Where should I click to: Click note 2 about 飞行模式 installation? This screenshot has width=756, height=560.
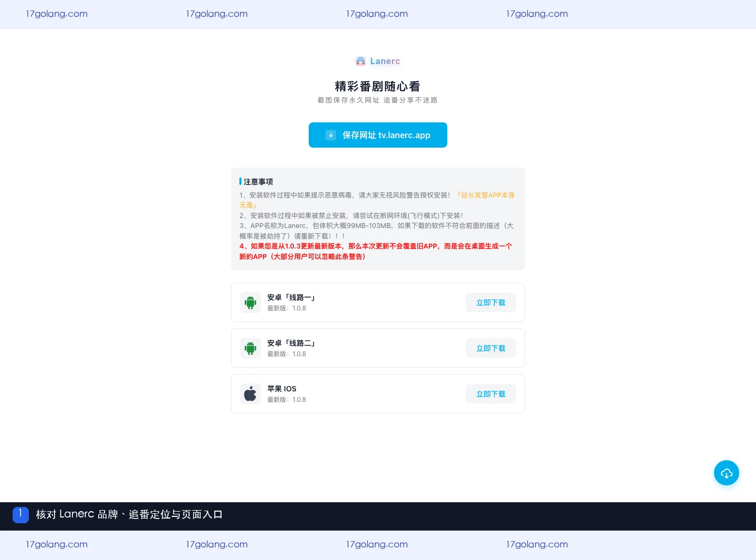pyautogui.click(x=351, y=215)
